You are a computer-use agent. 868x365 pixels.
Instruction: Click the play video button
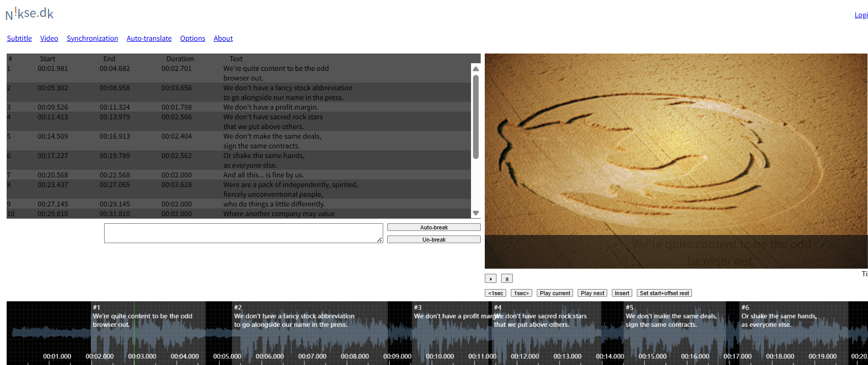click(490, 279)
